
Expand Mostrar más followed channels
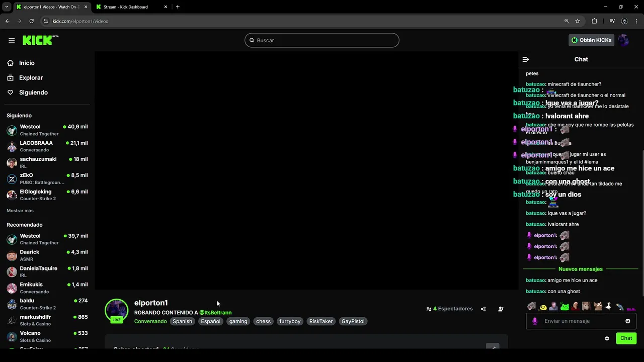click(20, 211)
